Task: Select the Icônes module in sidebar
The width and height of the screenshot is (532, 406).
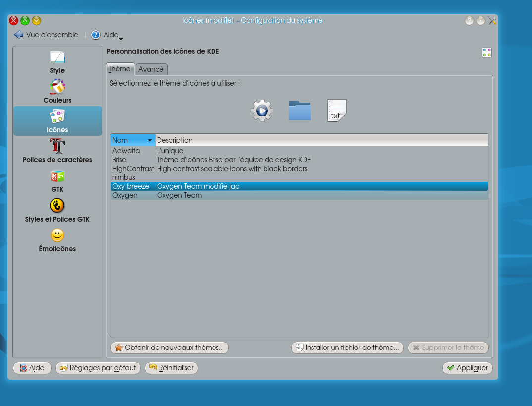Action: (x=57, y=121)
